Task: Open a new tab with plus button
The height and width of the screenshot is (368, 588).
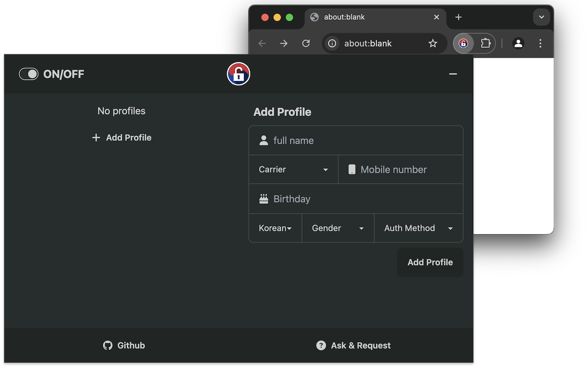Action: coord(458,17)
